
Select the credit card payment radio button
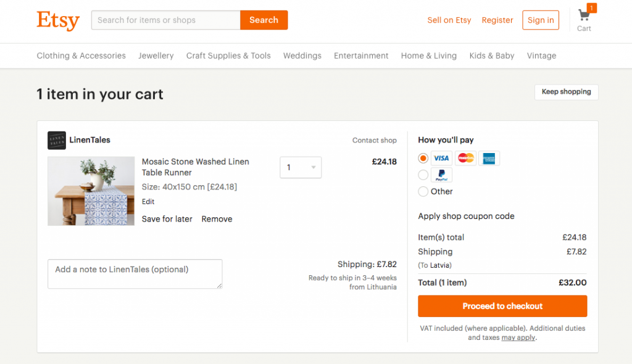423,158
